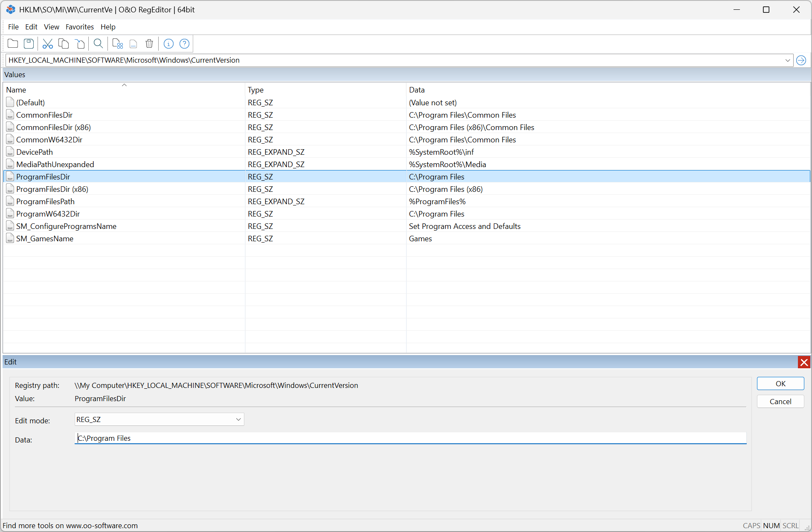Click the icon next to DevicePath
Viewport: 812px width, 532px height.
coord(10,152)
